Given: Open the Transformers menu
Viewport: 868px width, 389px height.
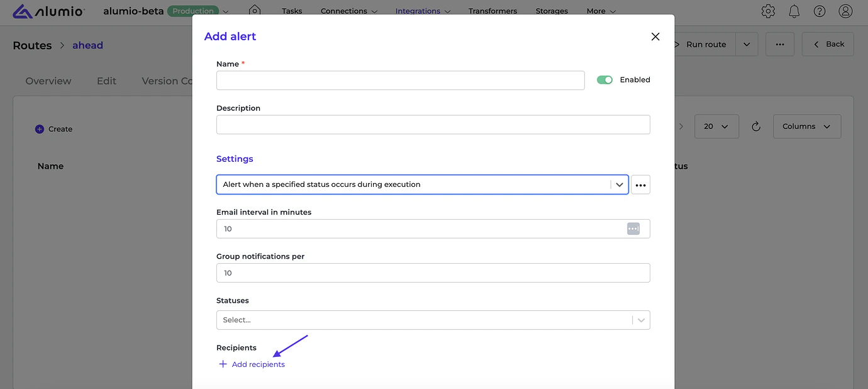Looking at the screenshot, I should 492,11.
